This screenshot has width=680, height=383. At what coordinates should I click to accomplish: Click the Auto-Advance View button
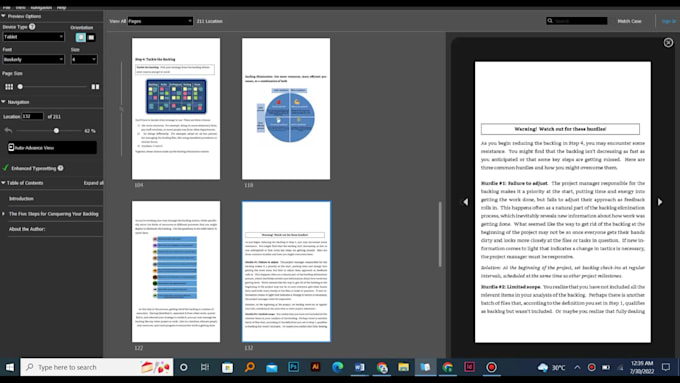click(52, 147)
